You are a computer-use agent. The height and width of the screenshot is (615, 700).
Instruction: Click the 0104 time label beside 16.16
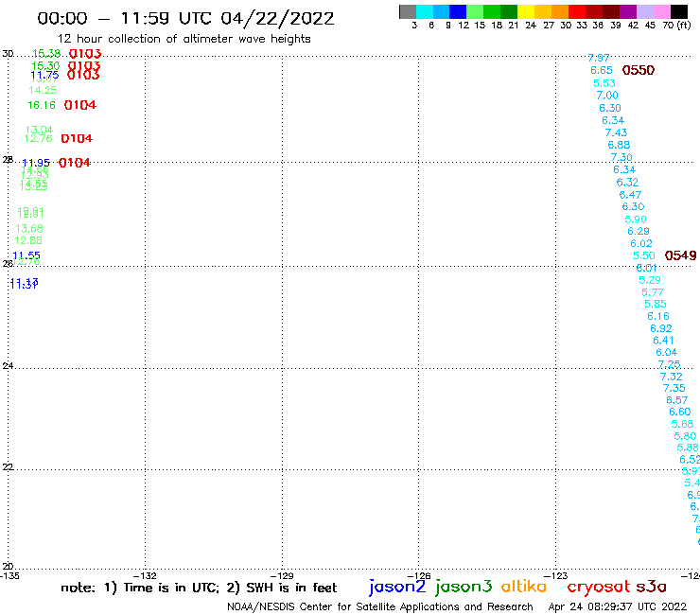[x=79, y=105]
